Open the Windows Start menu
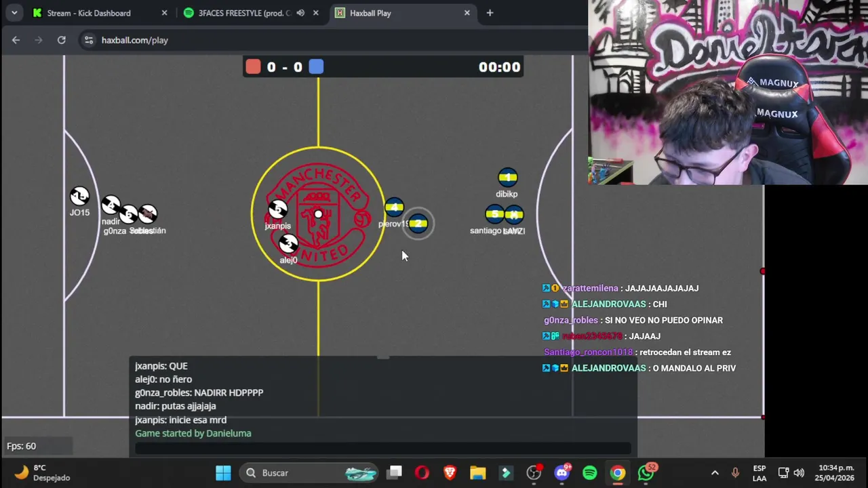 coord(223,472)
